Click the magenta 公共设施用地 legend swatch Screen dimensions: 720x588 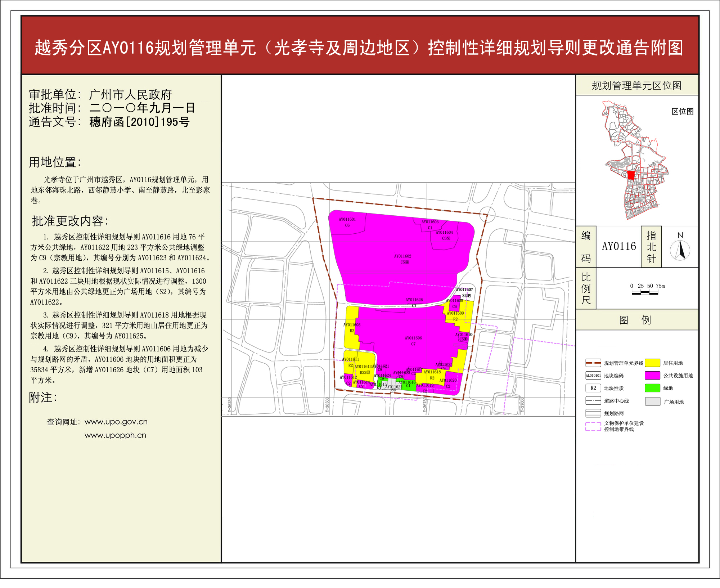(x=652, y=376)
